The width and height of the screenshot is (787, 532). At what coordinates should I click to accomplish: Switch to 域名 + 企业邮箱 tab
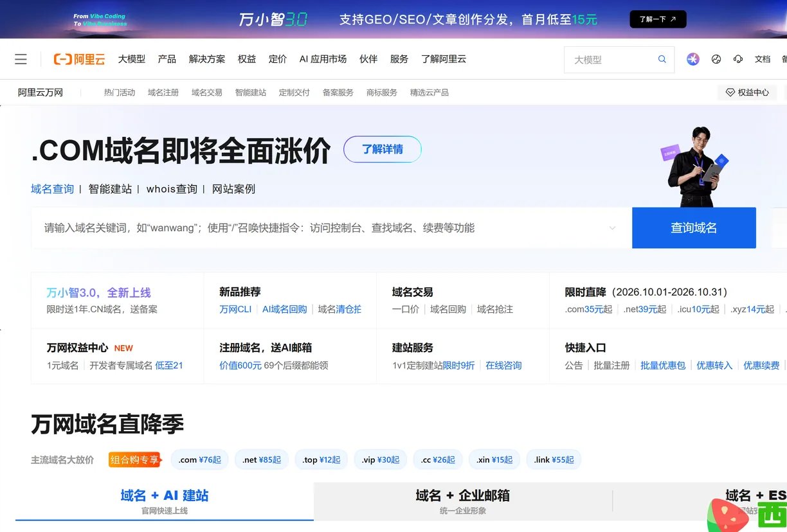(463, 501)
